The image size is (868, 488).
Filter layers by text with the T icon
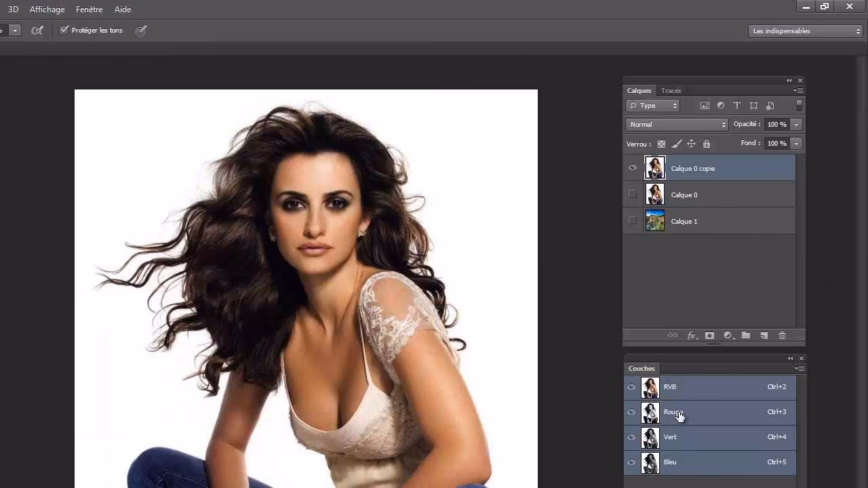(x=736, y=105)
